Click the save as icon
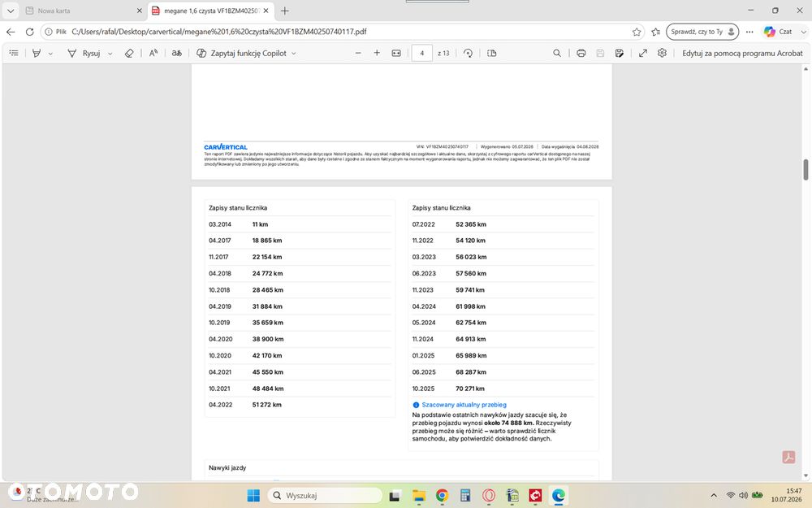 point(620,53)
